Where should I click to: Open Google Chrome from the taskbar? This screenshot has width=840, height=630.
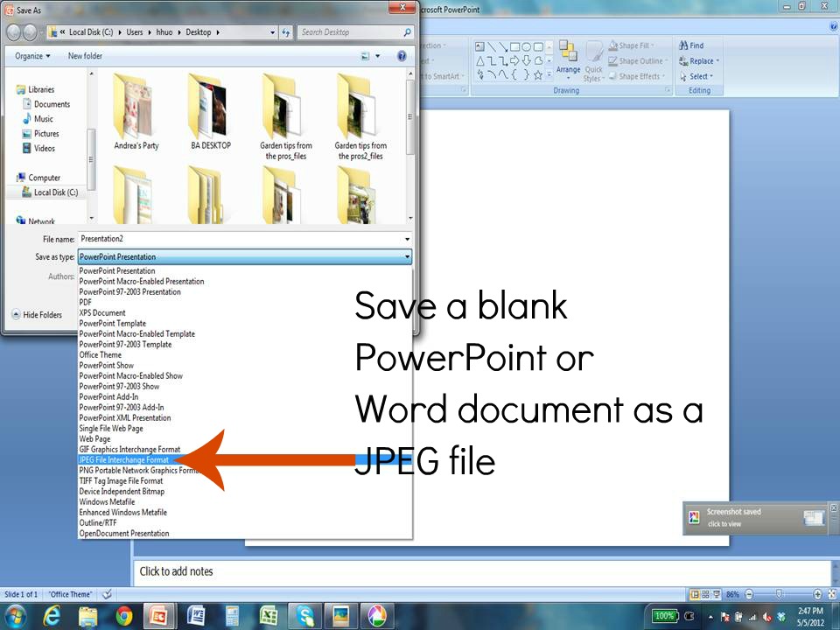pyautogui.click(x=123, y=615)
